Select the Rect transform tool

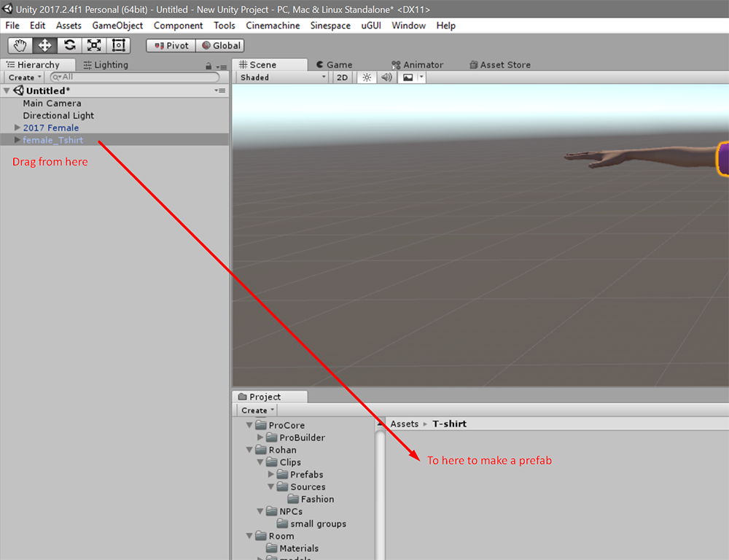tap(119, 46)
